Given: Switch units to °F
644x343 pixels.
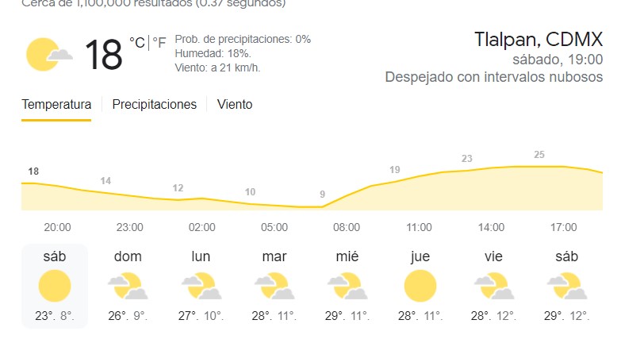Looking at the screenshot, I should pyautogui.click(x=159, y=42).
